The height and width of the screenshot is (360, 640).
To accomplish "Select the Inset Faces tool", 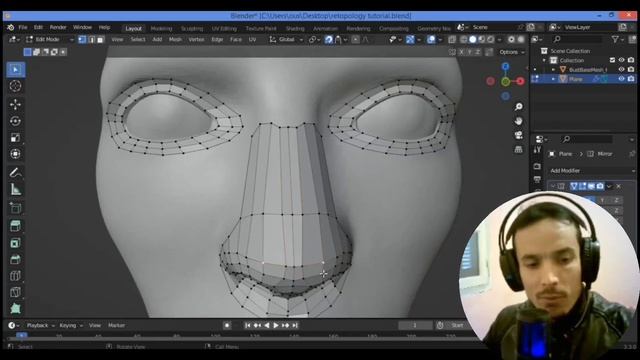I will click(16, 243).
